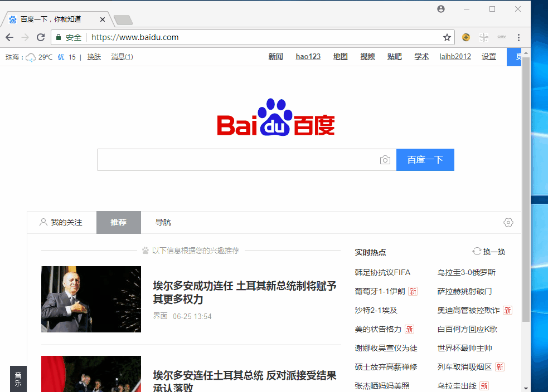548x392 pixels.
Task: Click the scrollbar down arrow
Action: click(x=526, y=388)
